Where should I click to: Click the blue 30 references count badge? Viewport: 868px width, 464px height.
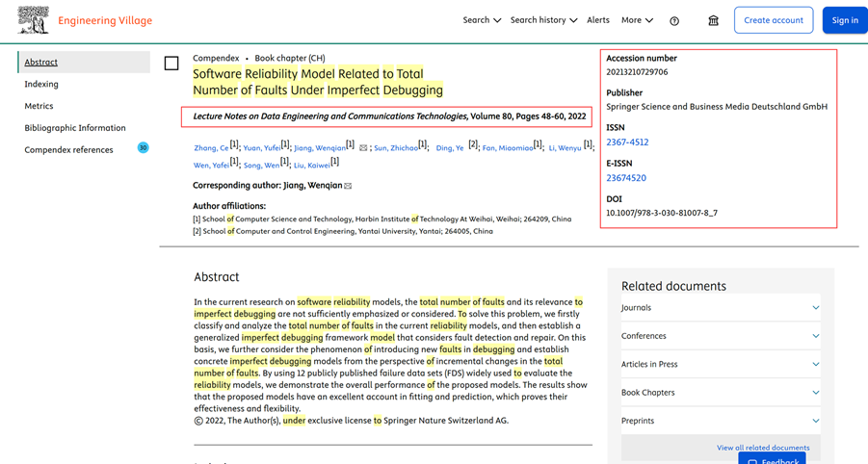click(143, 148)
